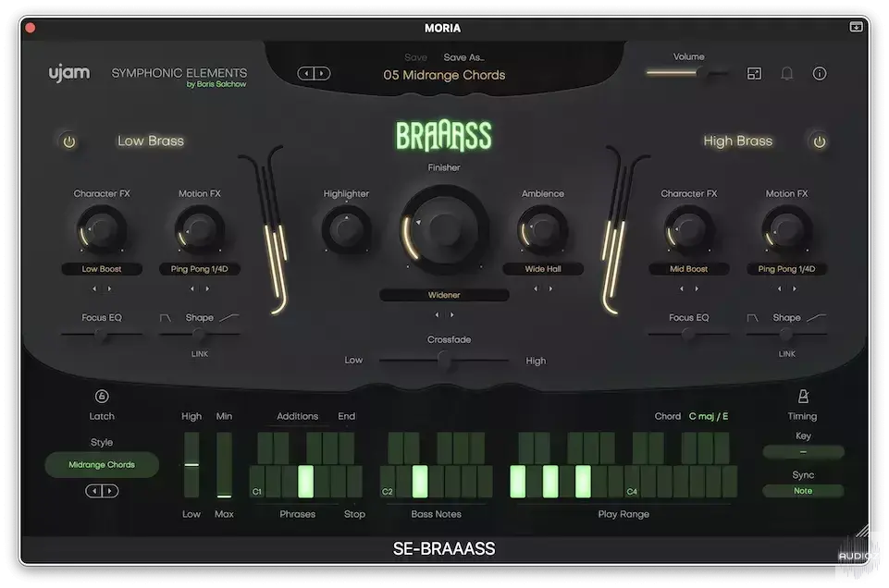Click Chord display C maj / E
This screenshot has width=889, height=588.
[708, 416]
